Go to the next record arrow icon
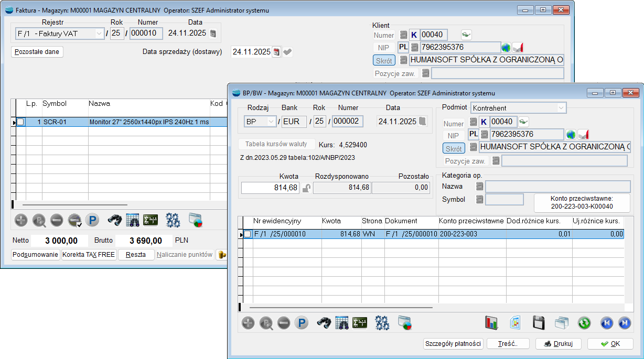This screenshot has height=359, width=644. [x=624, y=323]
